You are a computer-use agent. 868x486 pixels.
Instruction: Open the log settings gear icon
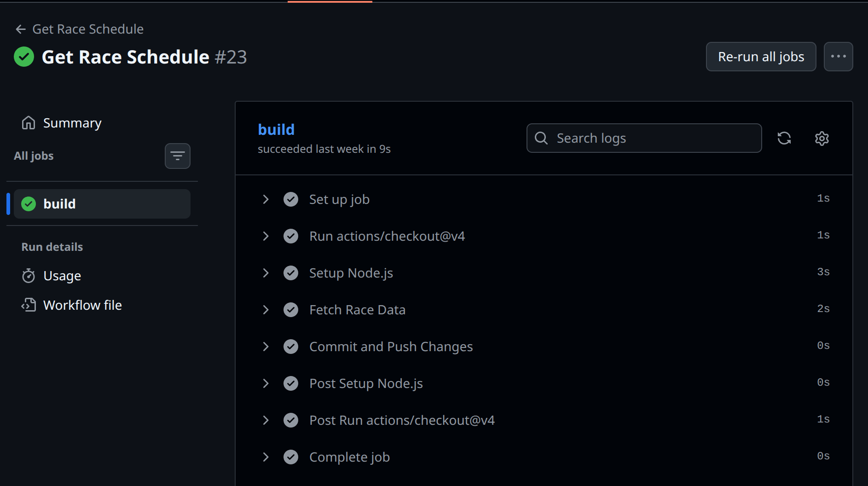point(822,138)
